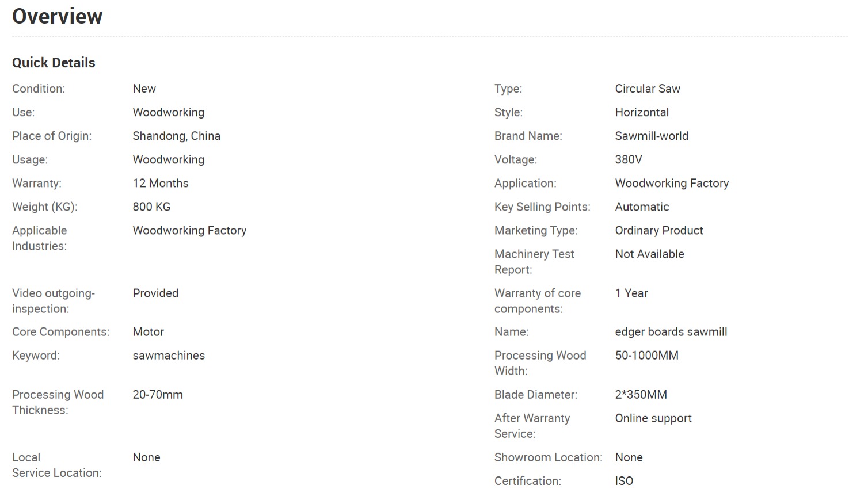Click the Voltage value 380V

coord(628,160)
